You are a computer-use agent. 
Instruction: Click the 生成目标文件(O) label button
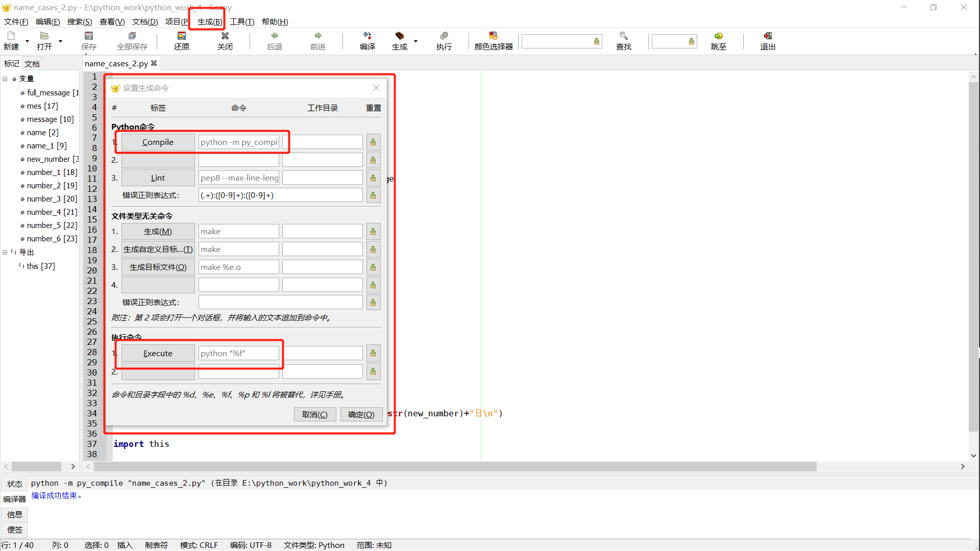pos(158,267)
